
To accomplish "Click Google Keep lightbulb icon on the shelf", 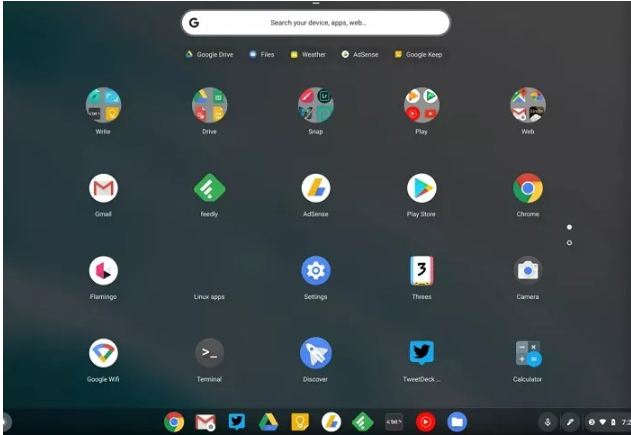I will coord(300,422).
